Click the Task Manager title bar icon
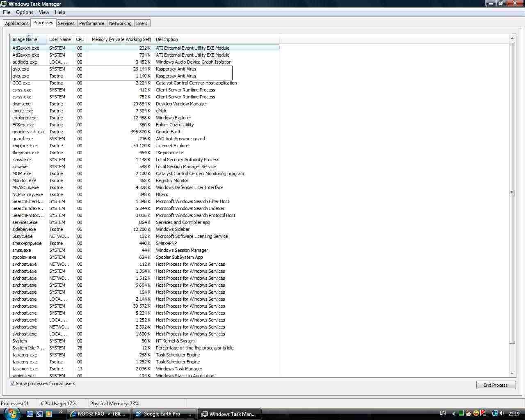Screen dimensions: 525x420 4,4
